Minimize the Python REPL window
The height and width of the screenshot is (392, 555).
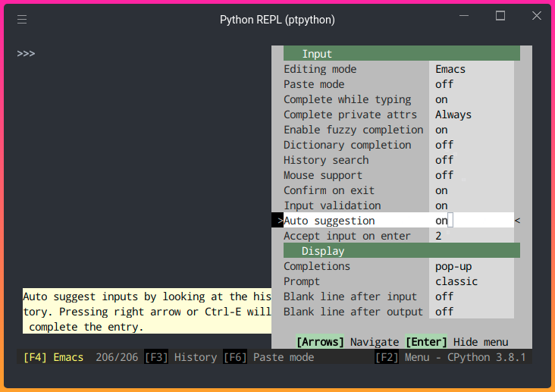(x=464, y=16)
